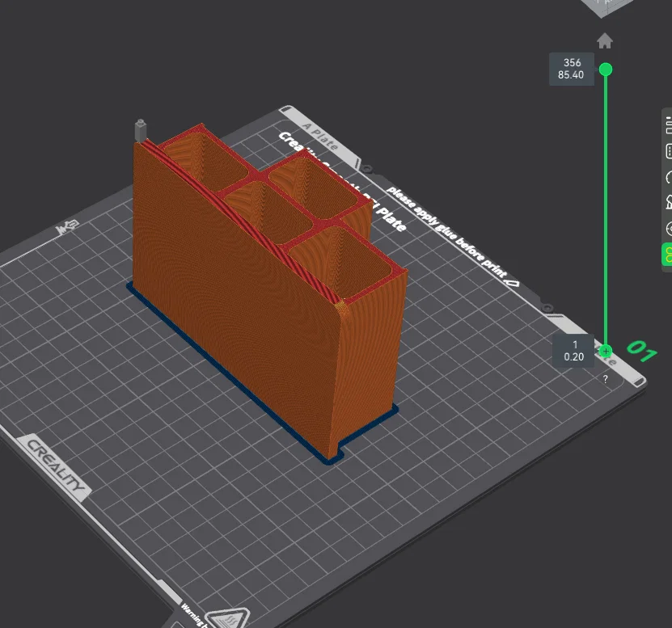Click the top layer value box 356 / 85.40
The image size is (672, 628).
pos(571,69)
